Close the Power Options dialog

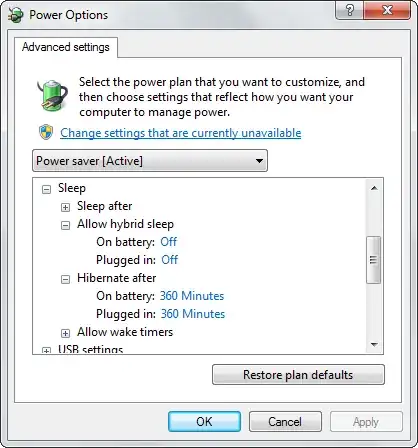[x=387, y=10]
